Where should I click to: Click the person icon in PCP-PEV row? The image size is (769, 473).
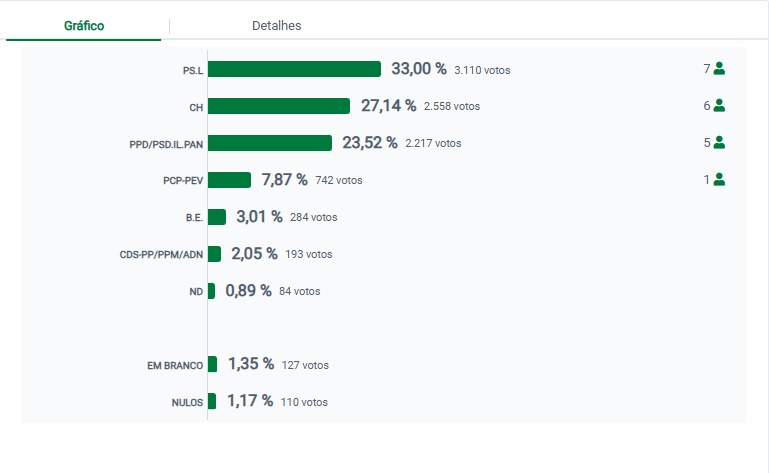click(719, 180)
